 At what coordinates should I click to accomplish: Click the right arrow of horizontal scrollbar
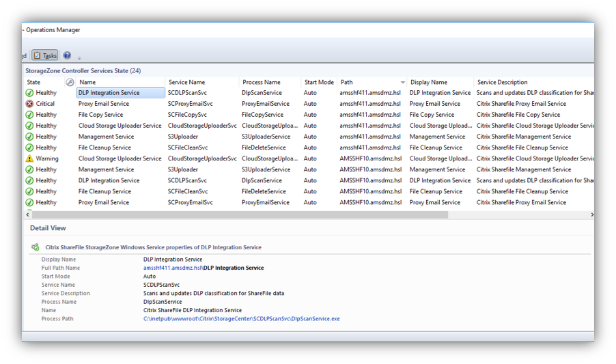[591, 214]
